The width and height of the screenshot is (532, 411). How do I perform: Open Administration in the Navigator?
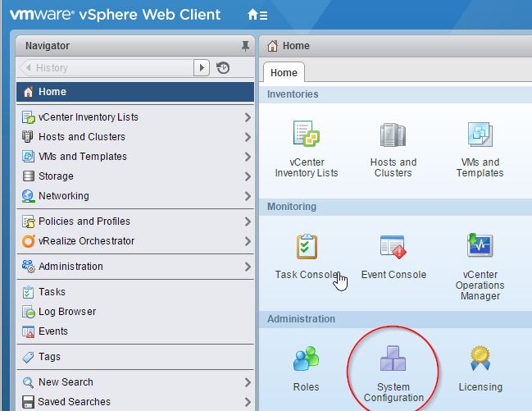pyautogui.click(x=135, y=267)
